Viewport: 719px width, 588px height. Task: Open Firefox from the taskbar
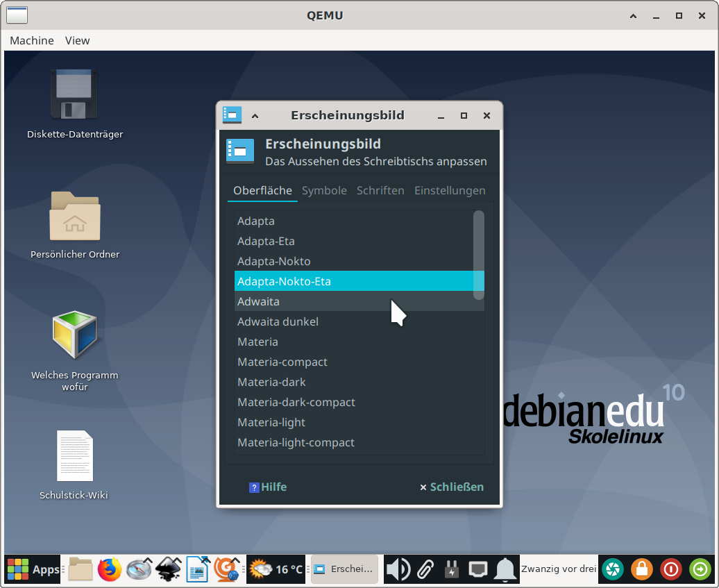point(109,569)
